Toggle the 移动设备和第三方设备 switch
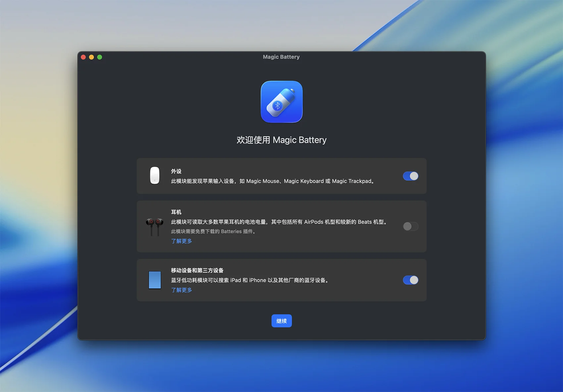This screenshot has width=563, height=392. (410, 280)
